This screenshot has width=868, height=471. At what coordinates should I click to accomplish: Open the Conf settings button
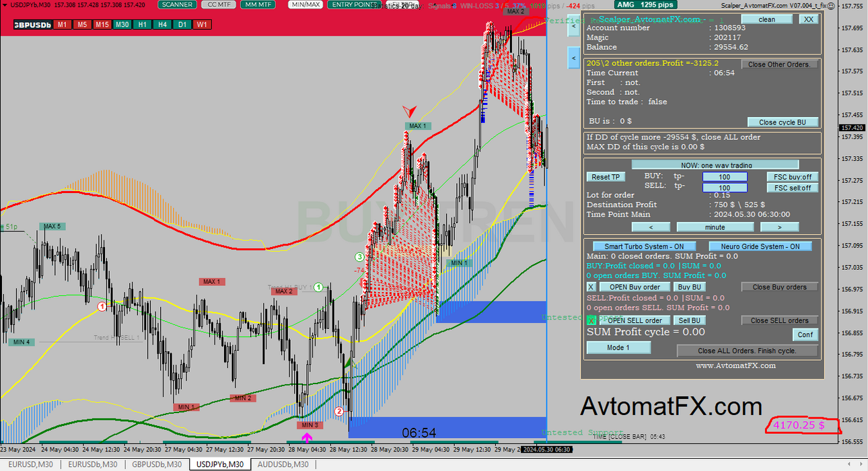tap(805, 334)
